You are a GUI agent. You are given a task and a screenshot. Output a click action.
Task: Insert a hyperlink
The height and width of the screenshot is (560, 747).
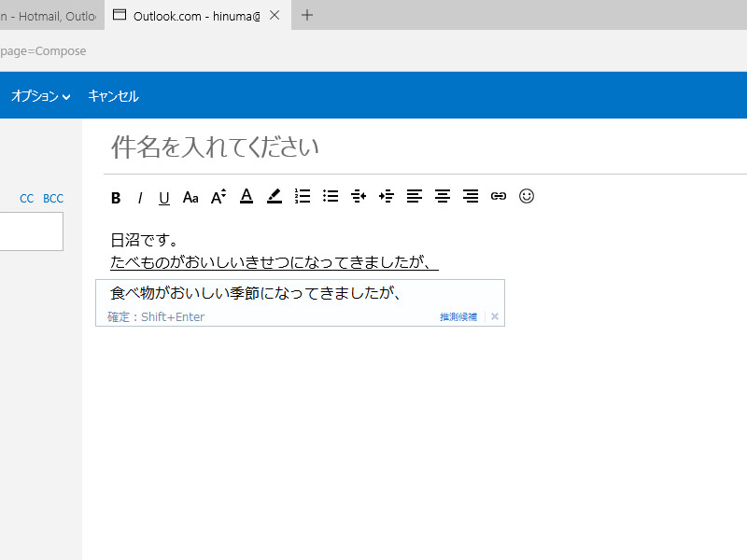click(x=499, y=196)
